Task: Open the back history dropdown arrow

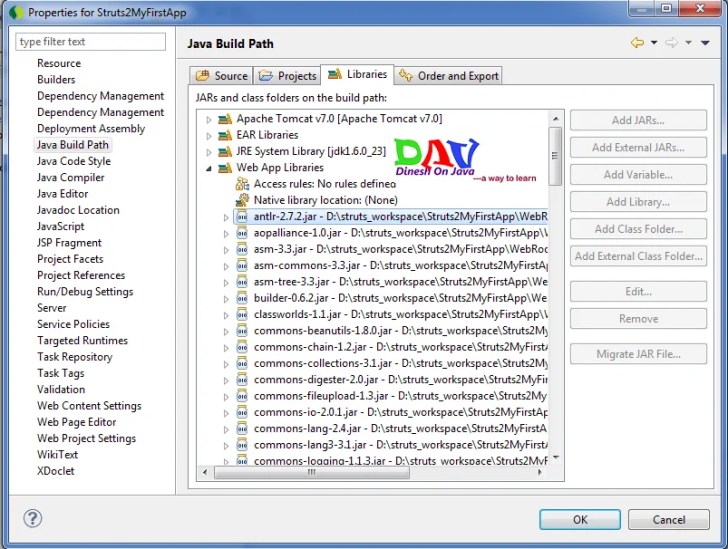Action: tap(654, 43)
